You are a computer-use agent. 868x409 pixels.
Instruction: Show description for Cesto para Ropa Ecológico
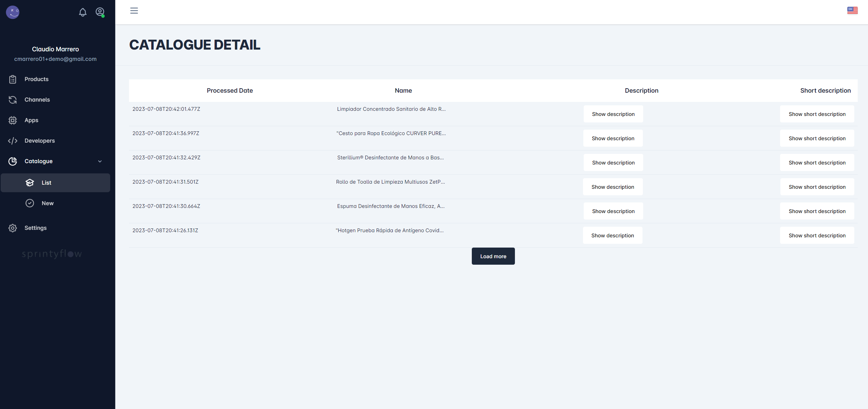tap(613, 138)
